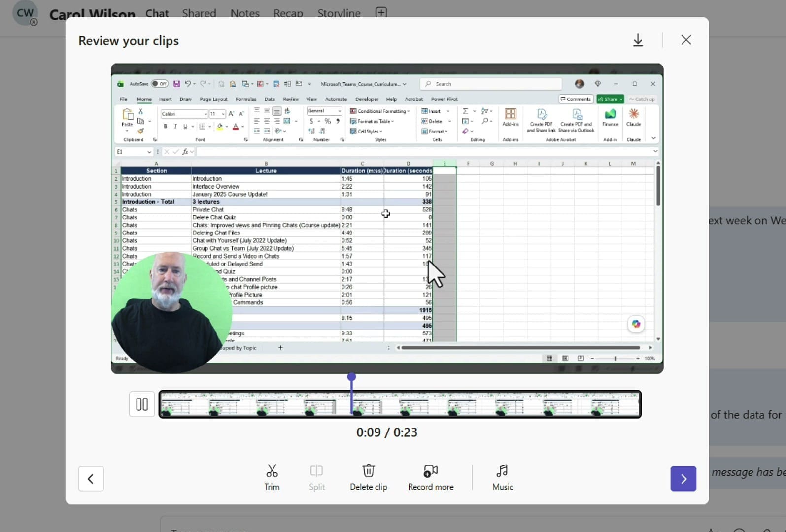Add a tab with the plus icon

381,12
